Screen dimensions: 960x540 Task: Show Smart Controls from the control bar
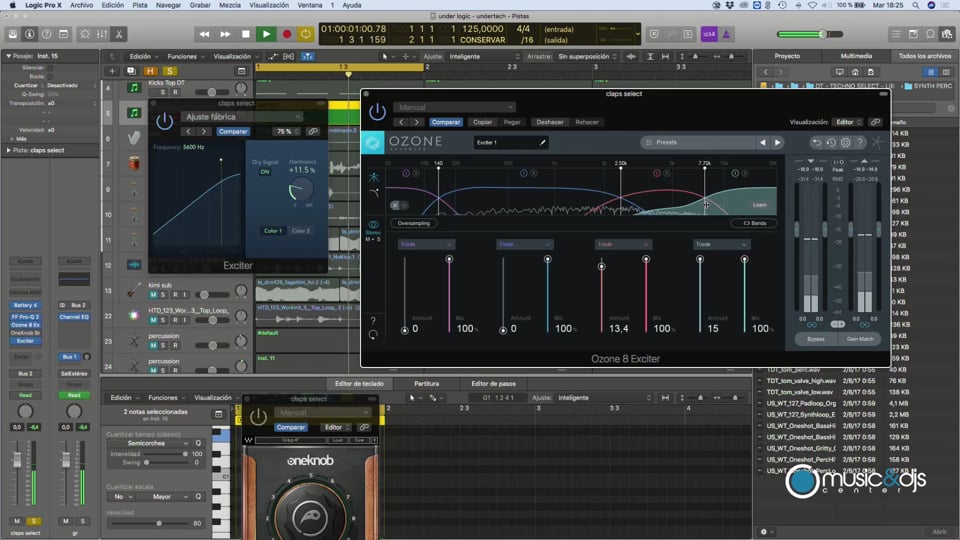pos(85,34)
